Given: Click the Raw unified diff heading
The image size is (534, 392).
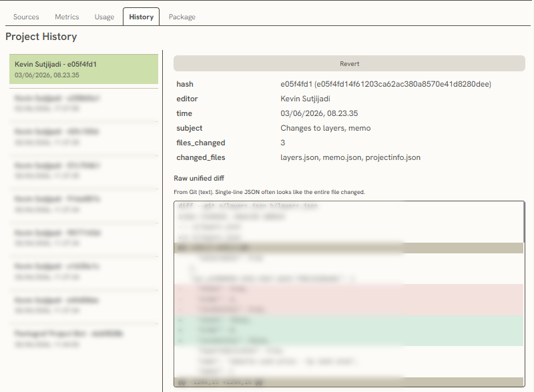Looking at the screenshot, I should pos(199,178).
